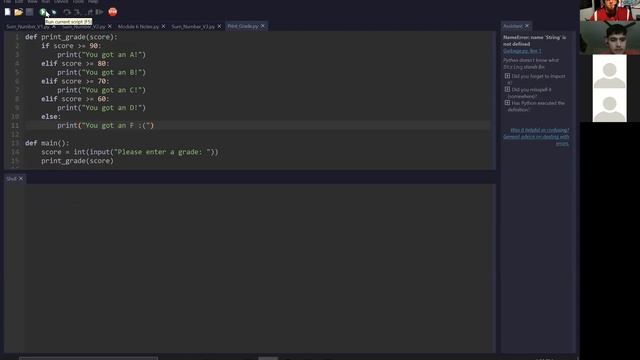Expand 'Did you forget to import it?' hint
640x360 pixels.
[507, 76]
